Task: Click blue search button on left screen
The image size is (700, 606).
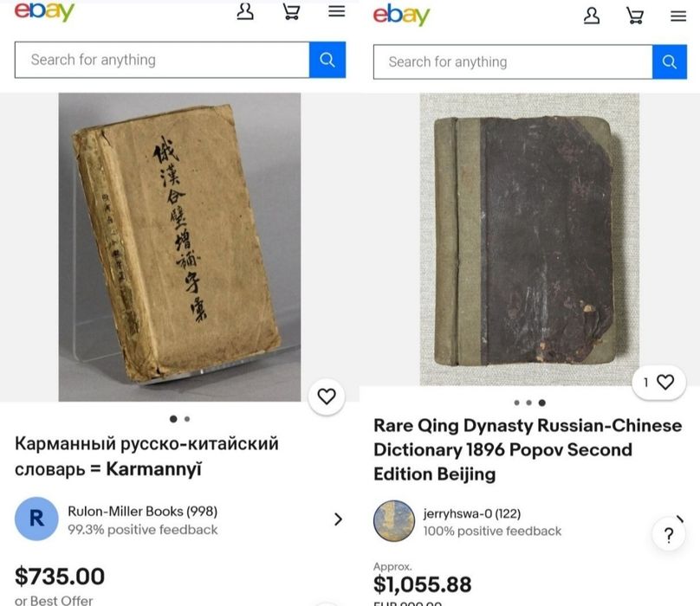Action: click(x=327, y=60)
